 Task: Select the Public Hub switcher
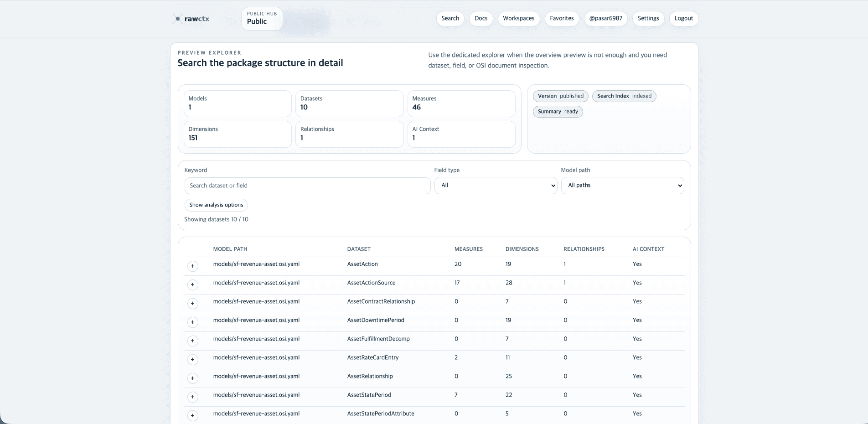262,19
